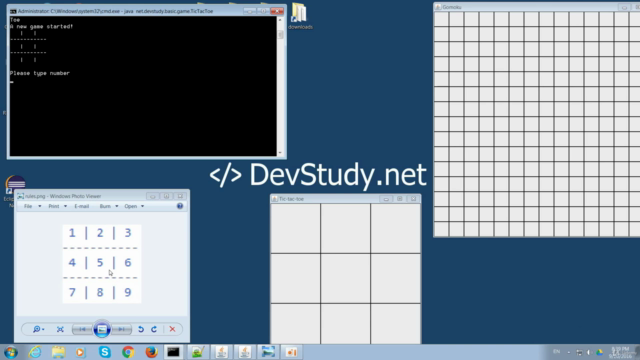
Task: Open Photo Viewer help icon
Action: (180, 206)
